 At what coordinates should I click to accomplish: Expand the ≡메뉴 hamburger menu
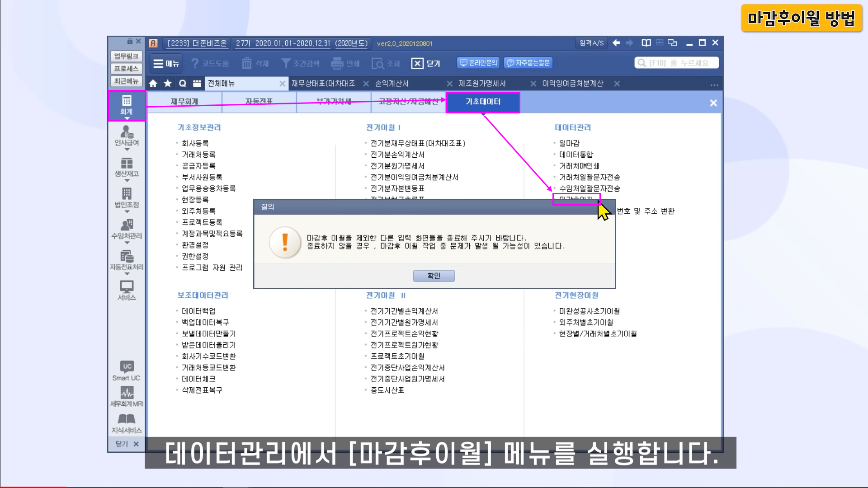tap(166, 63)
